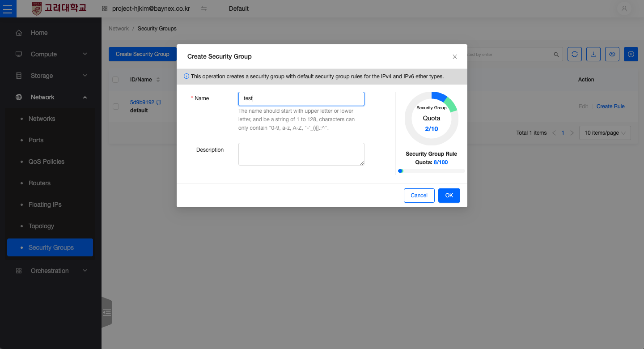
Task: Check the default security group row
Action: click(116, 106)
